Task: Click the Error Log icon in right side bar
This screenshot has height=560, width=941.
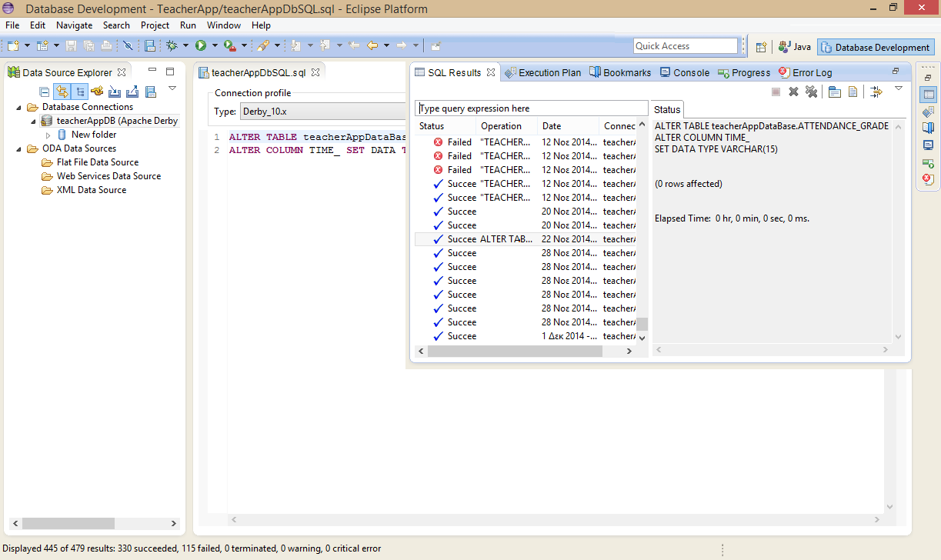Action: (928, 179)
